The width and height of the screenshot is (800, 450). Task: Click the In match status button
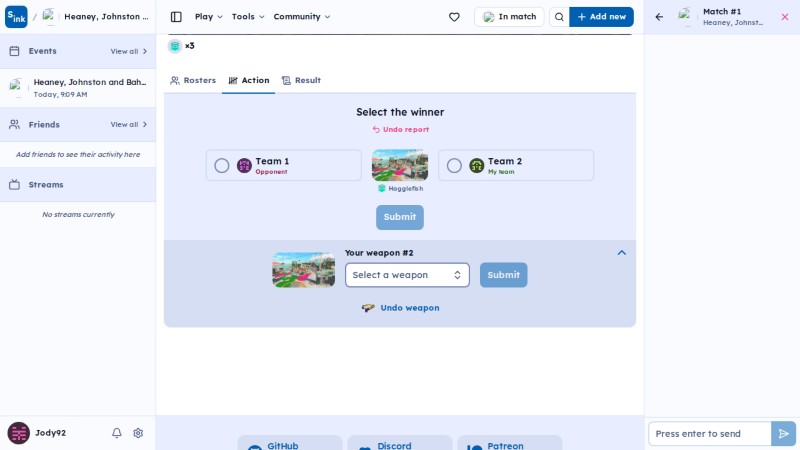(x=509, y=17)
